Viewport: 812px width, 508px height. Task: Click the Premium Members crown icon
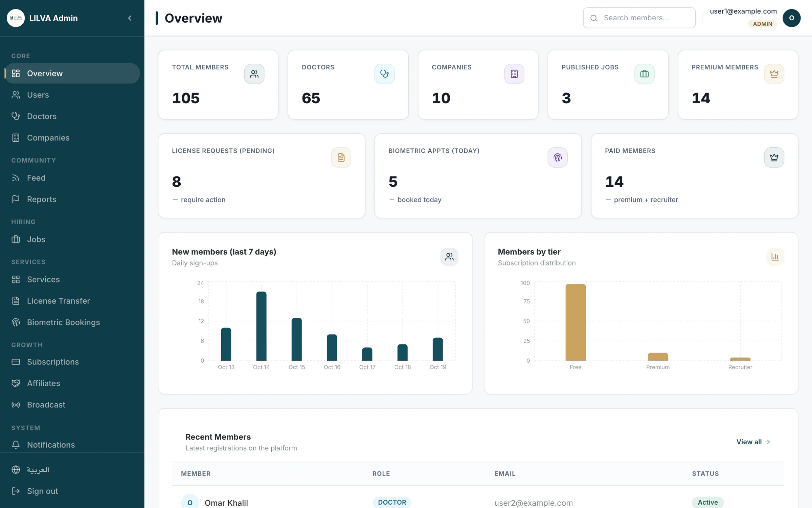pos(774,74)
